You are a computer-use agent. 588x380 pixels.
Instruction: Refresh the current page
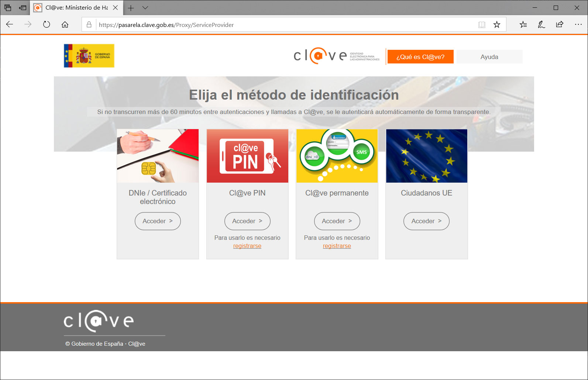click(47, 25)
